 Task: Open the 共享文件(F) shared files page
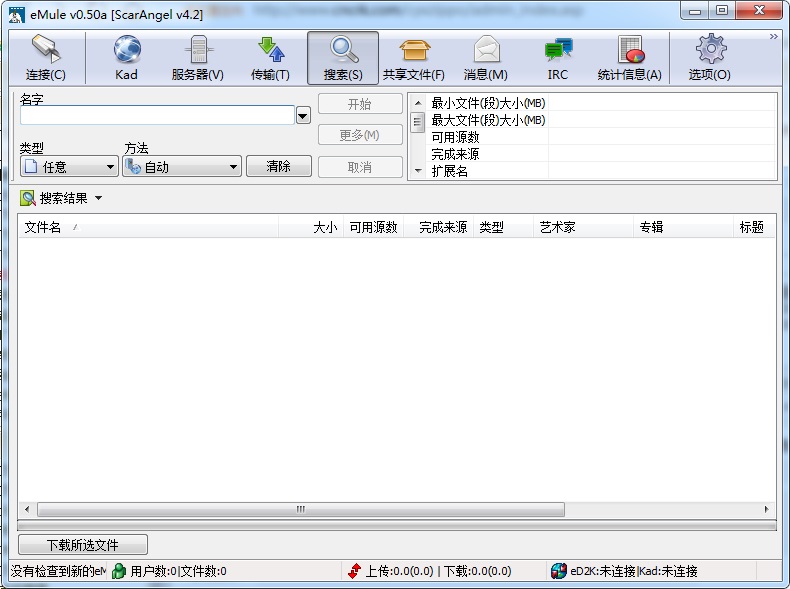point(414,57)
